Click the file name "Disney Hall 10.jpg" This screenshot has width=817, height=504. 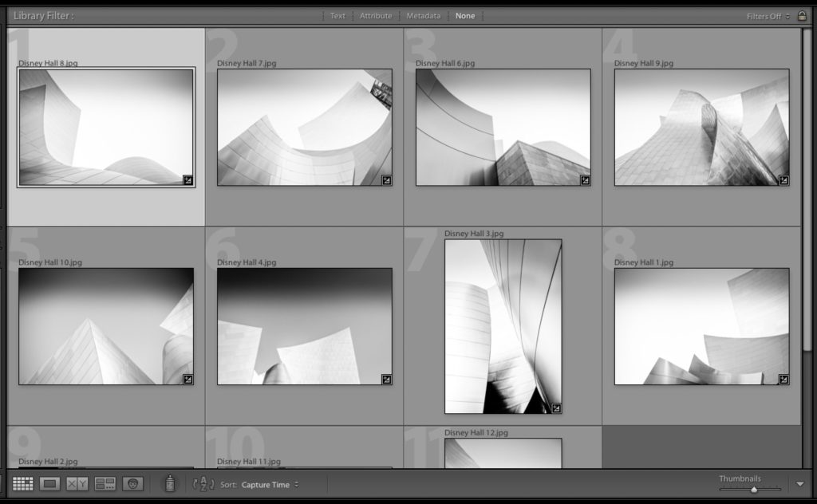pyautogui.click(x=50, y=262)
